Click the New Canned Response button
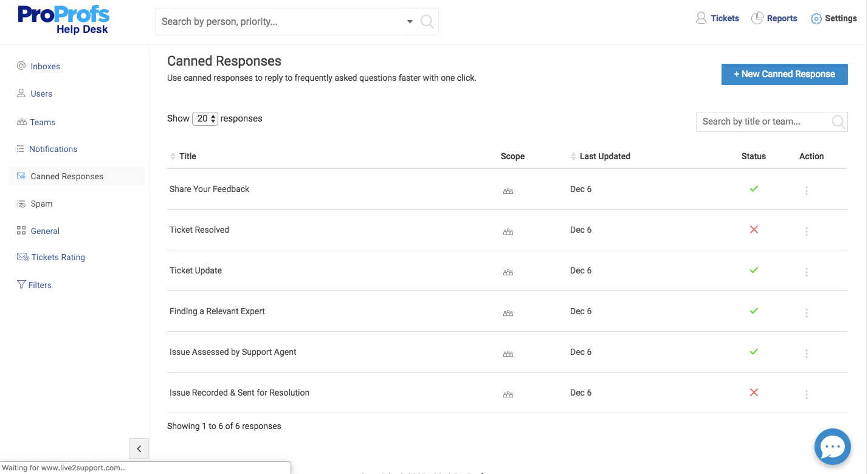 (x=784, y=74)
